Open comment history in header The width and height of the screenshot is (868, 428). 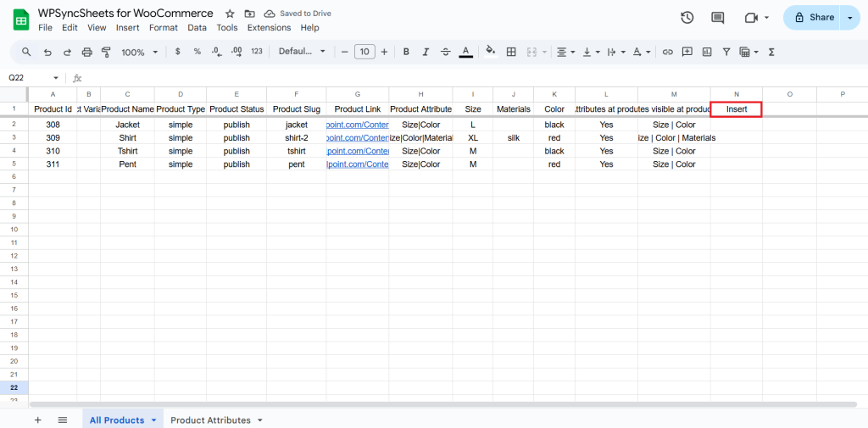tap(717, 18)
